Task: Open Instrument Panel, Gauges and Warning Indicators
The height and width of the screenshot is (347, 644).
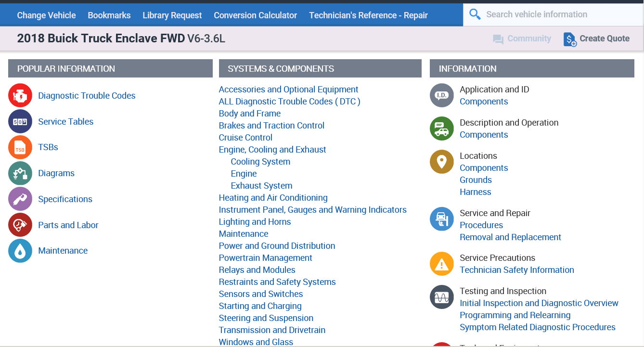Action: 313,210
